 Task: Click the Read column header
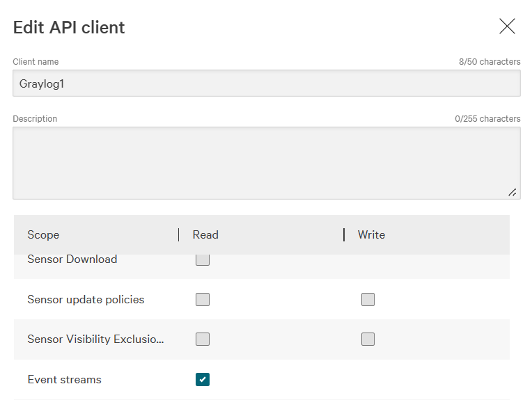click(x=205, y=235)
